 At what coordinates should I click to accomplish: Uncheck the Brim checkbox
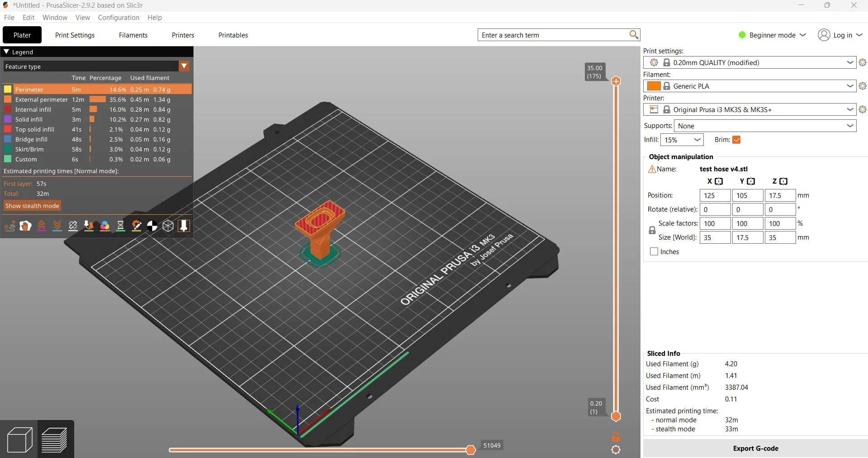[x=736, y=140]
